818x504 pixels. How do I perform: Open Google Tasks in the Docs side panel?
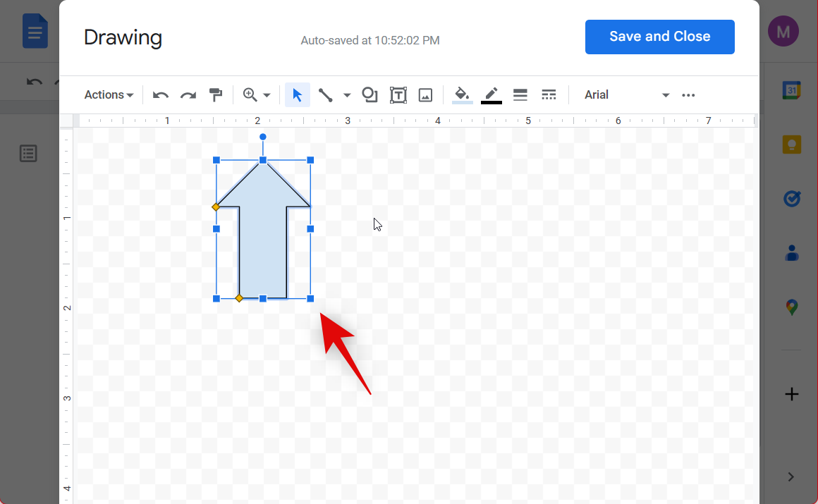point(791,199)
